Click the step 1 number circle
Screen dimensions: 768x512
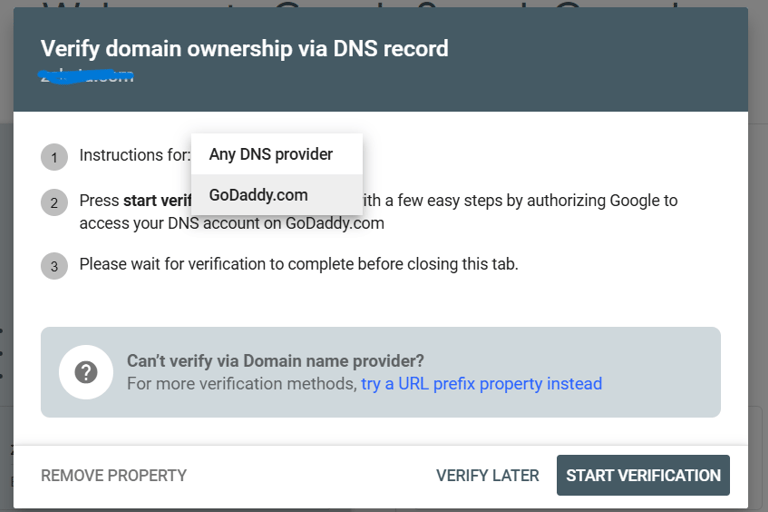54,157
